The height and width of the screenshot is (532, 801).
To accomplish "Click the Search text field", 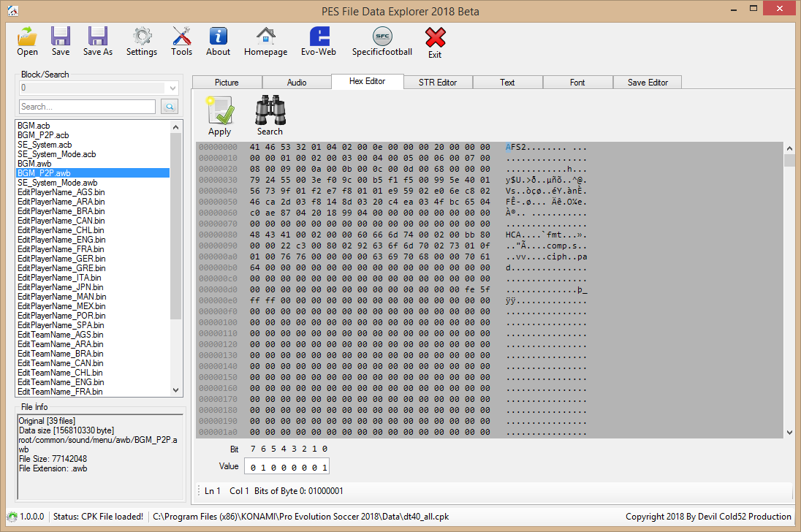I will click(x=88, y=106).
